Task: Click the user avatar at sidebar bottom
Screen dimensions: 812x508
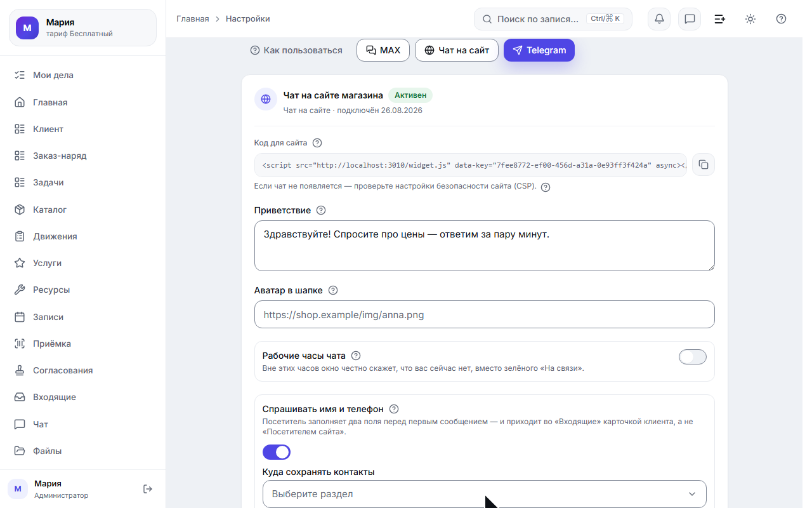Action: pos(18,489)
